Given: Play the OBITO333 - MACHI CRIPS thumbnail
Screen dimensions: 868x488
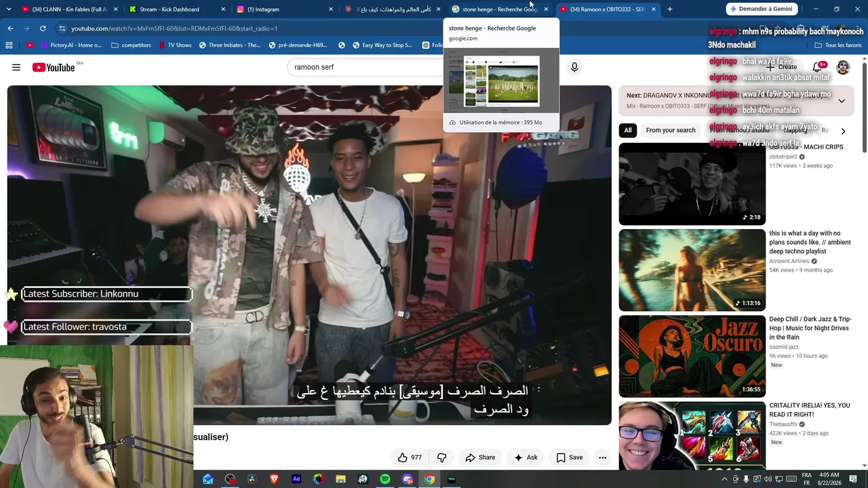Looking at the screenshot, I should pyautogui.click(x=692, y=184).
